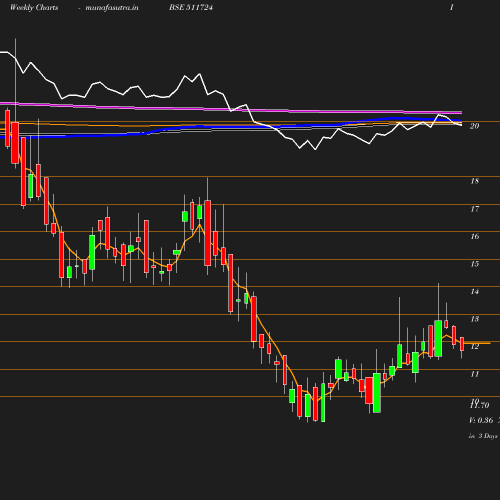
Task: Click the 'Weekly Charts' title text
Action: click(34, 7)
